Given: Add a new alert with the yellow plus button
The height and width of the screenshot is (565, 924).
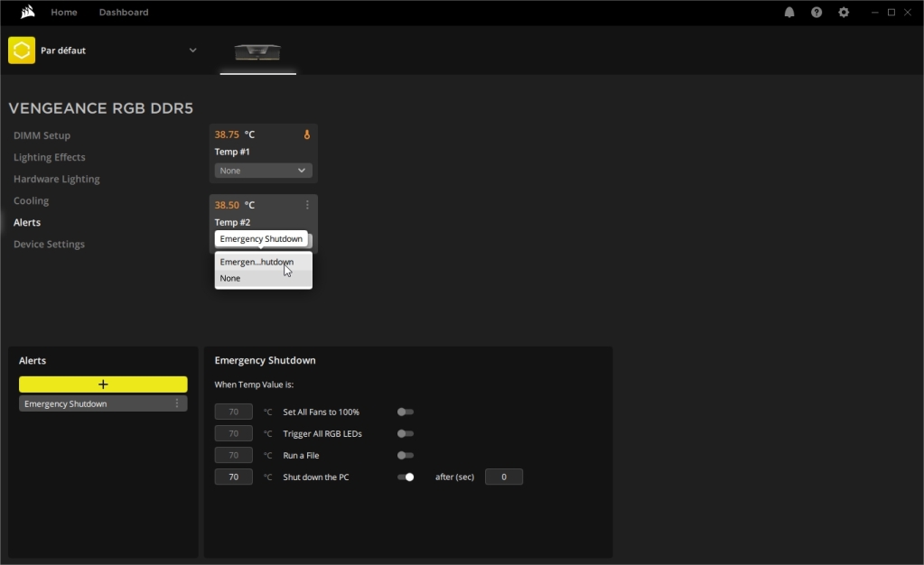Looking at the screenshot, I should pos(103,384).
